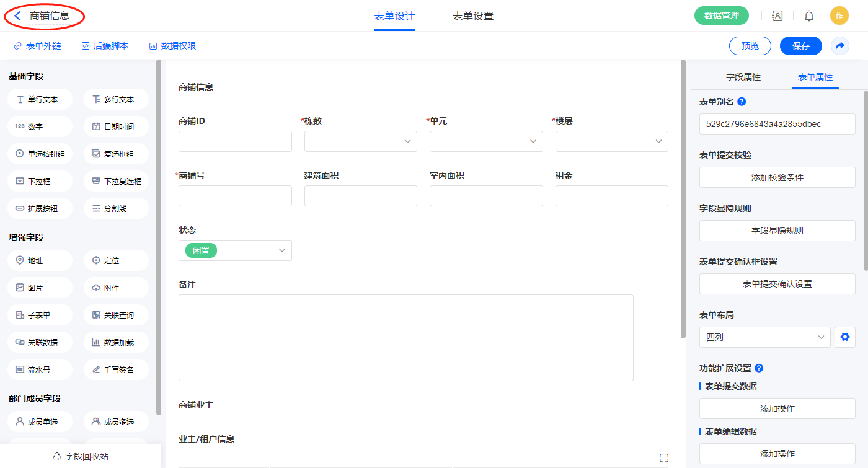Click the 保存 button
Image resolution: width=868 pixels, height=468 pixels.
[x=800, y=46]
